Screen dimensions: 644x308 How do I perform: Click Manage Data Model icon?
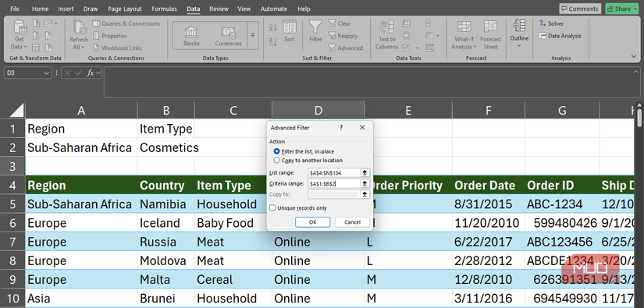430,48
